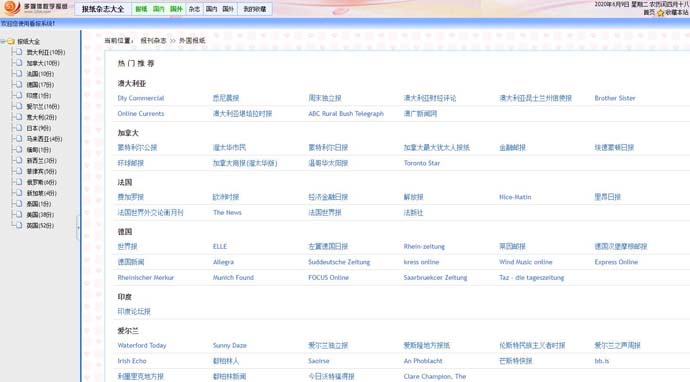Click 报刊杂志 in the breadcrumb

pos(153,40)
